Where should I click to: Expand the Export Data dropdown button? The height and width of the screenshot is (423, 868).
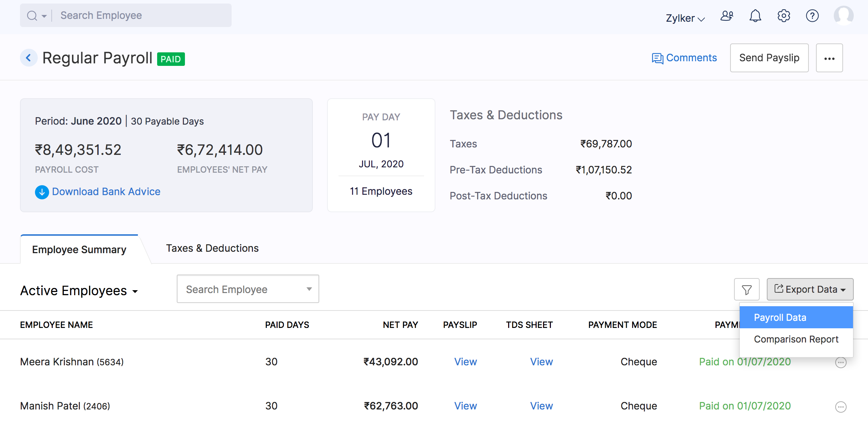tap(810, 289)
